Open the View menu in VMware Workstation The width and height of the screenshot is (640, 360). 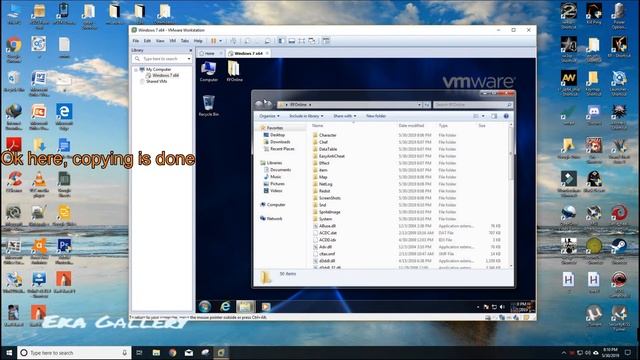[x=160, y=41]
